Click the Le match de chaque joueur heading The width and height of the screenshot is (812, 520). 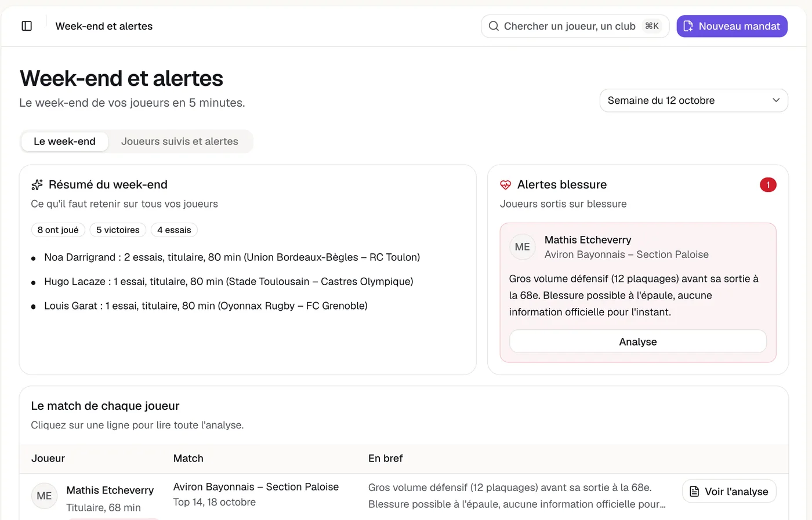pyautogui.click(x=105, y=406)
